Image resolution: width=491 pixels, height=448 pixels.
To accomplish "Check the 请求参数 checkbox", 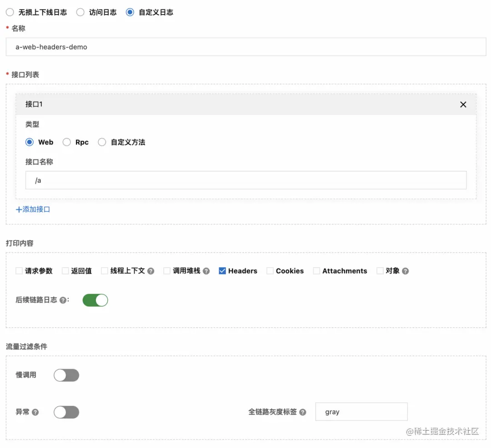I will 19,271.
